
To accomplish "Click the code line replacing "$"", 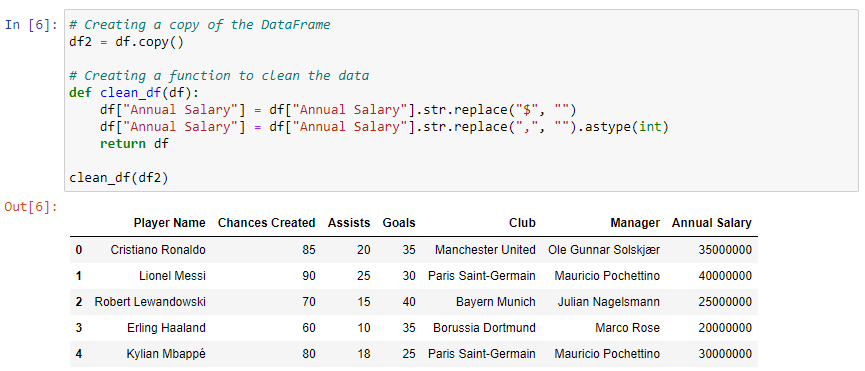I will (338, 110).
